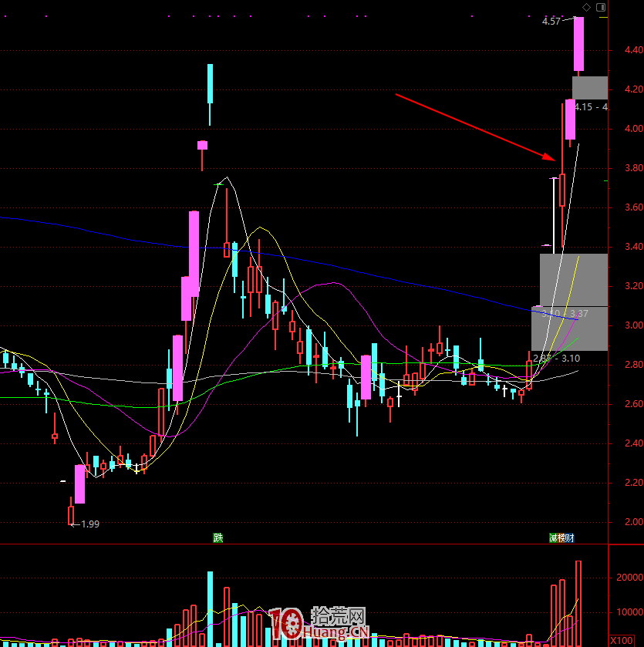Click the 3.00 price axis label
This screenshot has height=647, width=644.
(634, 325)
